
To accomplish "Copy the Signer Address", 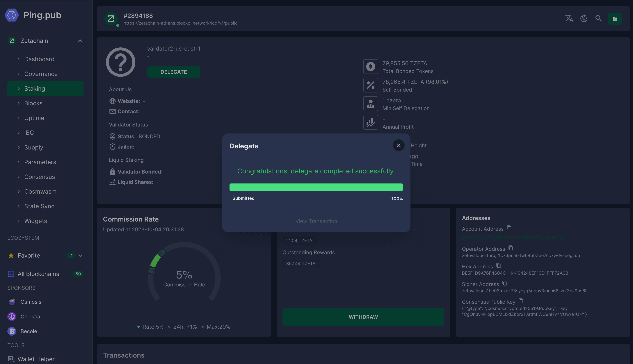I will pos(504,283).
